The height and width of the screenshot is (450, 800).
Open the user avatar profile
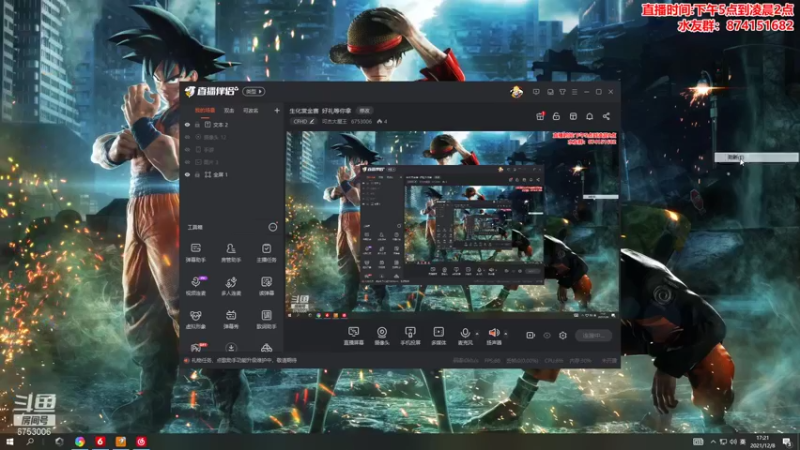[x=516, y=92]
